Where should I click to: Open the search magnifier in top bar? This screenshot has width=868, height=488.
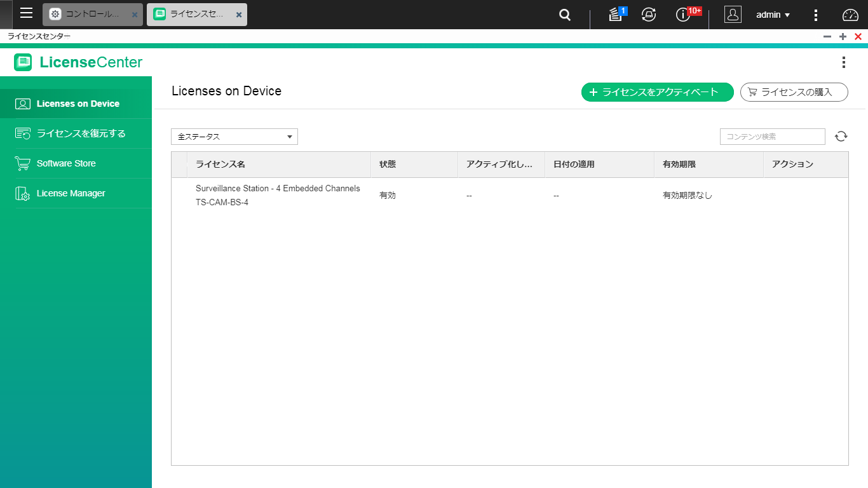[565, 15]
